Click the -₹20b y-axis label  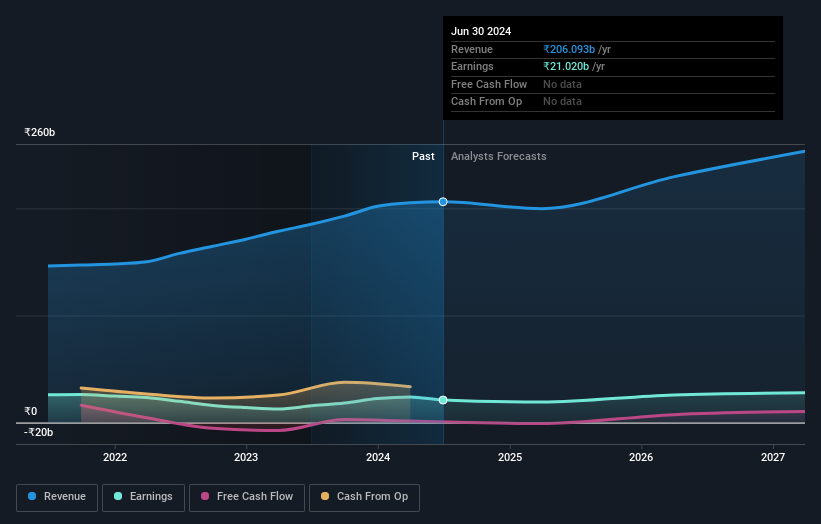tap(38, 432)
